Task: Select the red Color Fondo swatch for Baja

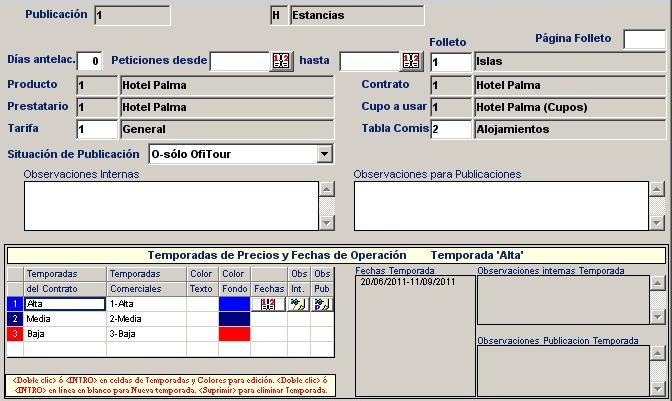Action: (x=234, y=334)
